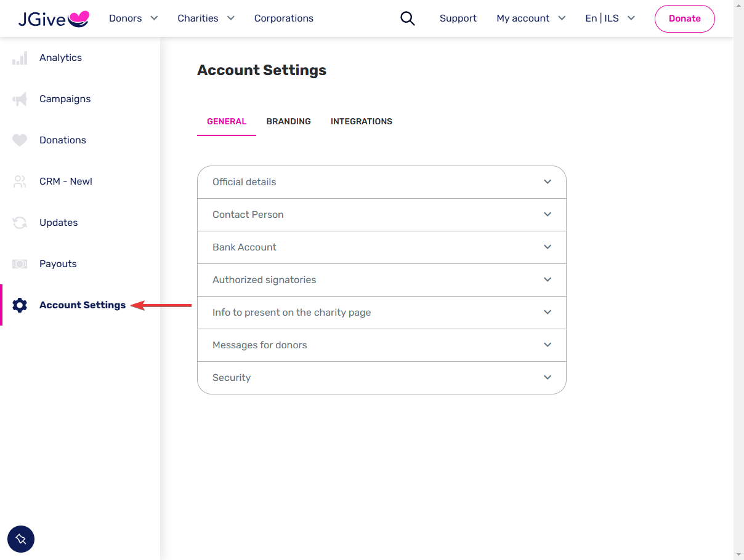The image size is (744, 560).
Task: Switch to the INTEGRATIONS tab
Action: coord(362,121)
